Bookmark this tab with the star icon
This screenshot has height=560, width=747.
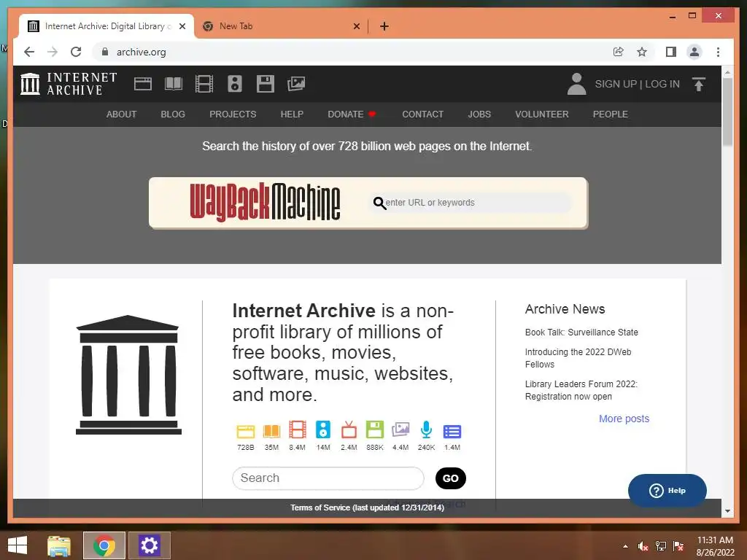[642, 52]
